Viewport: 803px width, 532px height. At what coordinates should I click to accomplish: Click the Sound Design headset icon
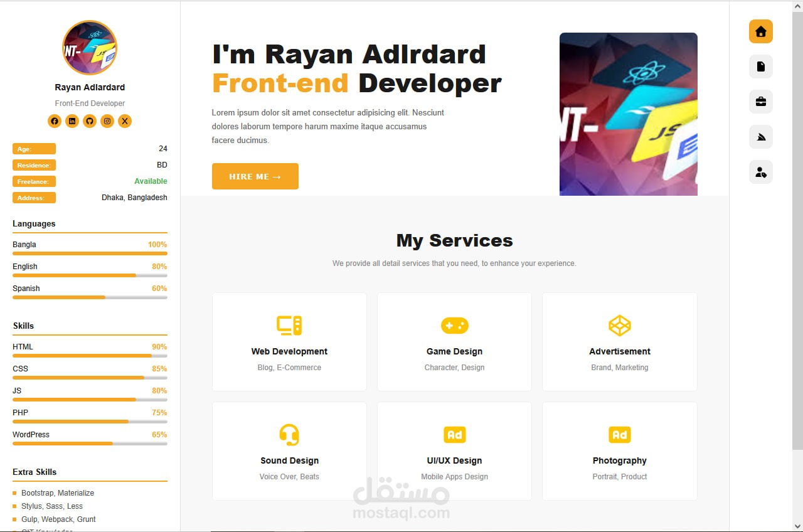tap(289, 435)
